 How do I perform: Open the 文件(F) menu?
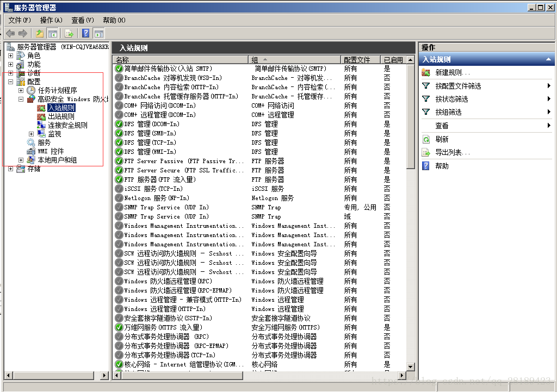coord(20,20)
